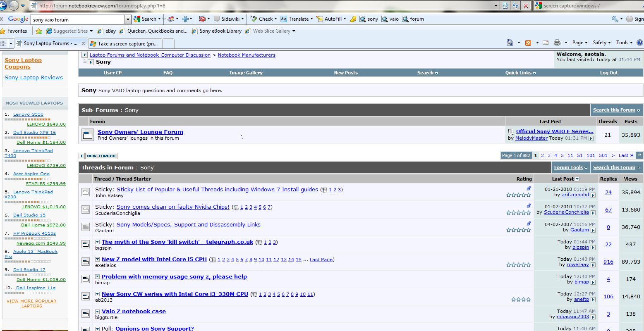
Task: Click the Translate toolbar button
Action: point(295,19)
